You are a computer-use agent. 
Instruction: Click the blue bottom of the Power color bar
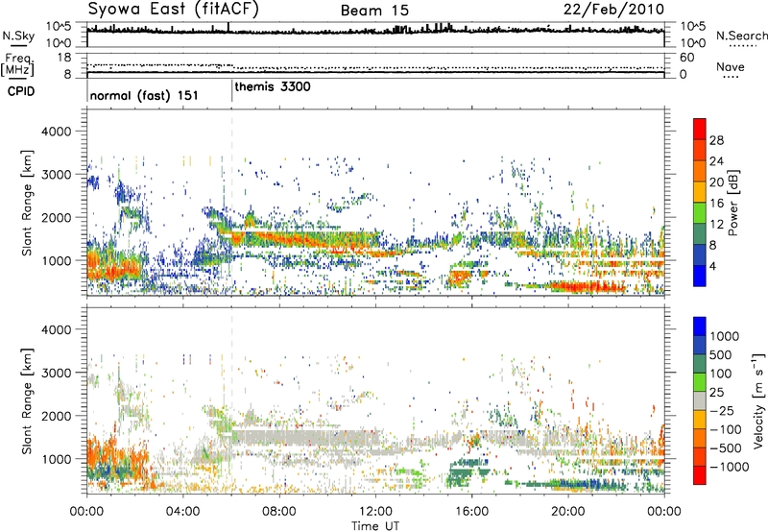pos(700,277)
